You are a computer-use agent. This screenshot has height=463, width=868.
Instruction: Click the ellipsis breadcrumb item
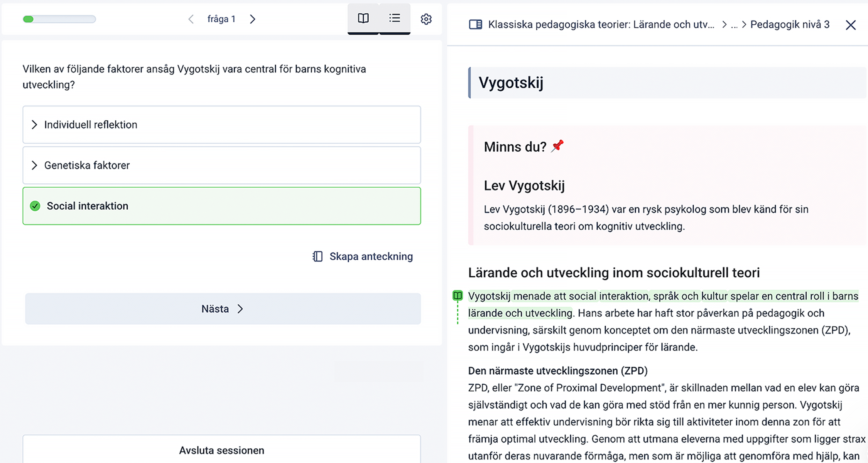(734, 25)
